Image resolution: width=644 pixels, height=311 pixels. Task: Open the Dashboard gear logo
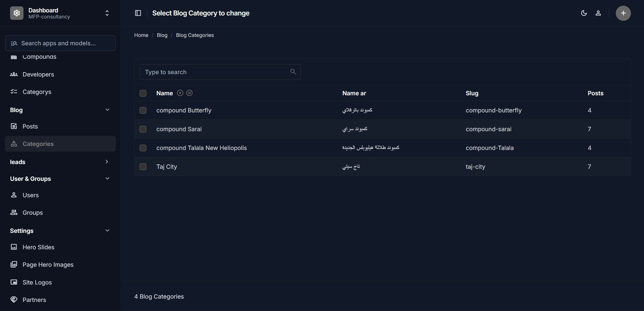point(17,13)
